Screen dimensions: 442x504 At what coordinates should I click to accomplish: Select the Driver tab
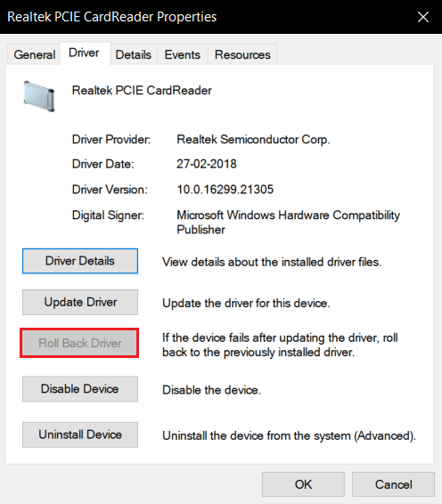click(85, 53)
